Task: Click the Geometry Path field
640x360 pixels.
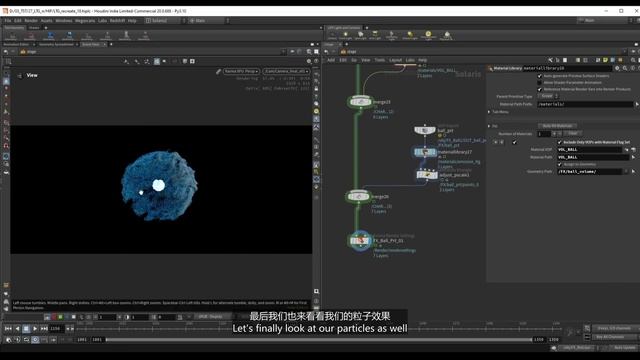Action: pos(589,171)
